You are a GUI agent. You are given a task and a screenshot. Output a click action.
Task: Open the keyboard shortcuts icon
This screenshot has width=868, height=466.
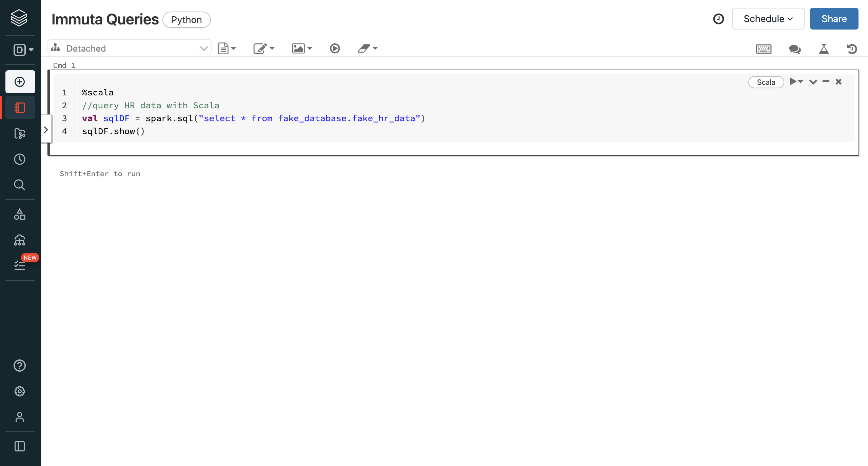coord(764,49)
